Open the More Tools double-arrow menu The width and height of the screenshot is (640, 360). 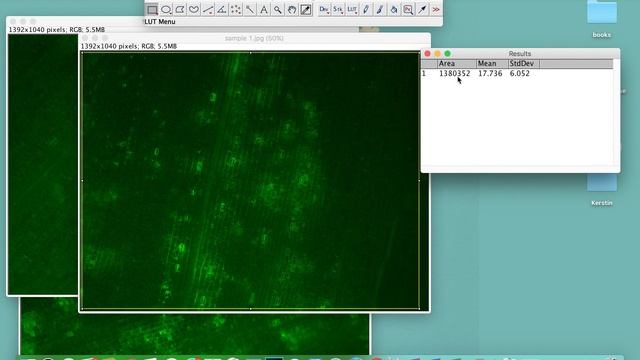click(x=436, y=9)
